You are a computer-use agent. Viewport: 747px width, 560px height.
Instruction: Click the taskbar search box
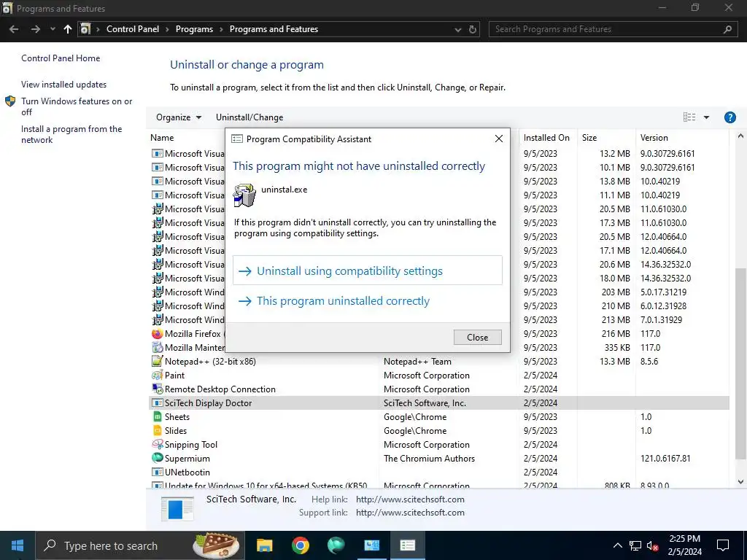click(x=140, y=545)
